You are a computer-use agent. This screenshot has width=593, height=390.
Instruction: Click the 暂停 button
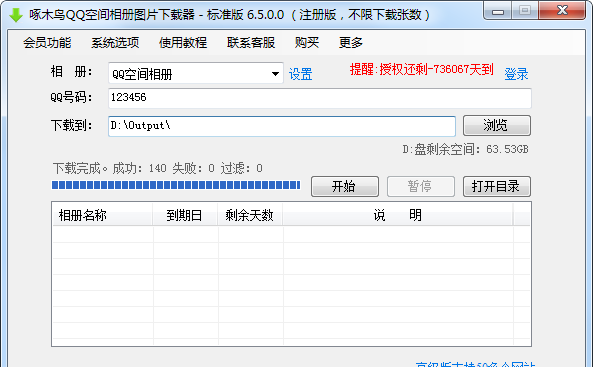(x=421, y=186)
